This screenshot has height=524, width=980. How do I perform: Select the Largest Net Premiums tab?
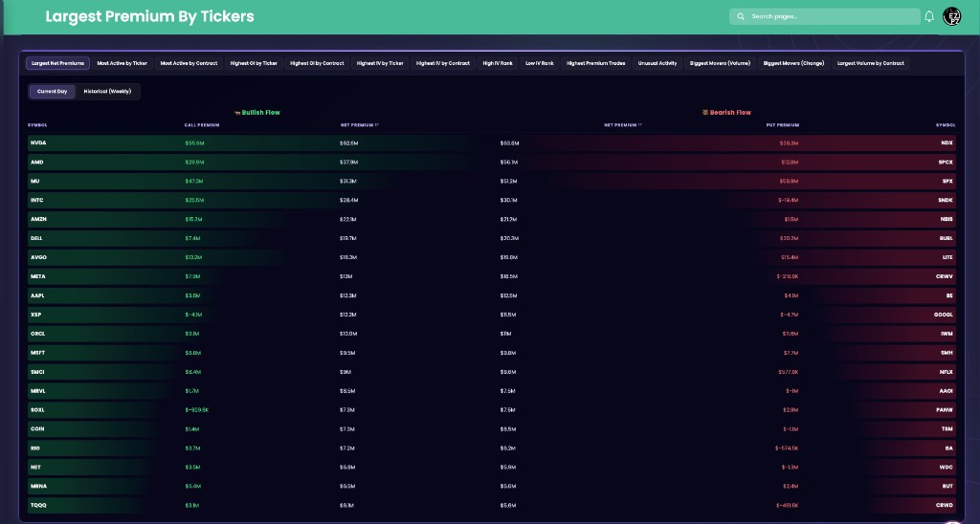click(x=57, y=63)
